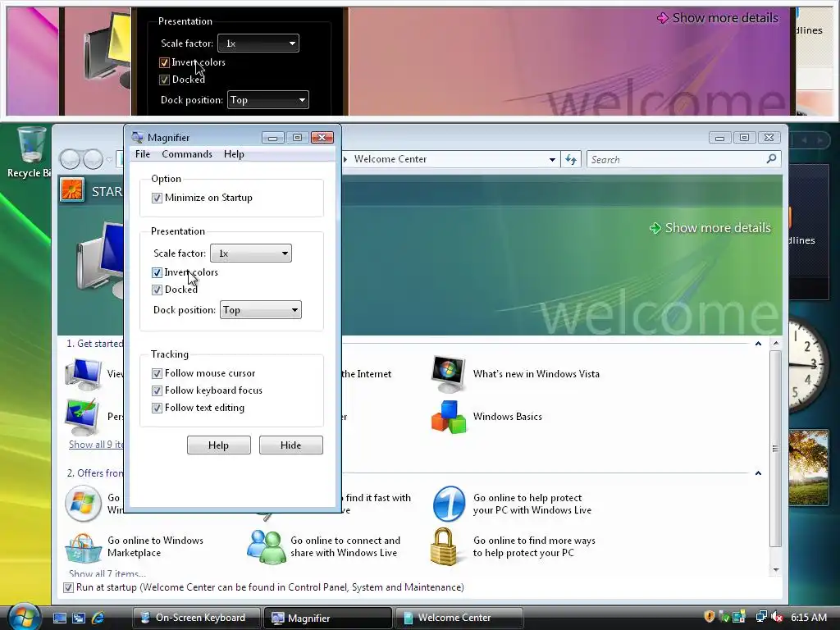The image size is (840, 630).
Task: Click the scrollbar up arrow in Welcome Center
Action: point(776,343)
